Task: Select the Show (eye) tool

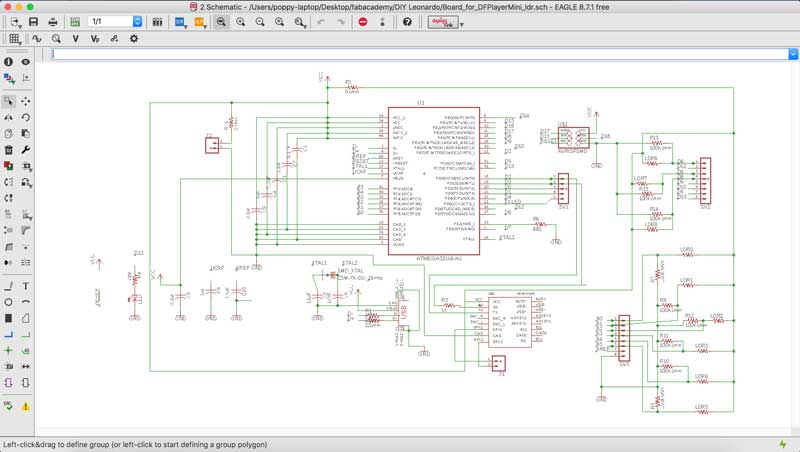Action: (x=26, y=62)
